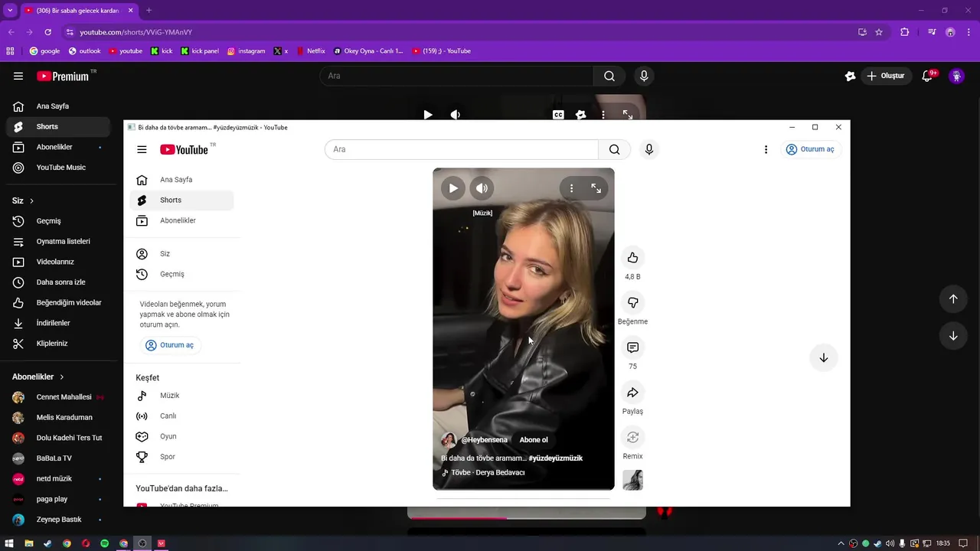
Task: Open notifications bell showing 9+
Action: point(928,76)
